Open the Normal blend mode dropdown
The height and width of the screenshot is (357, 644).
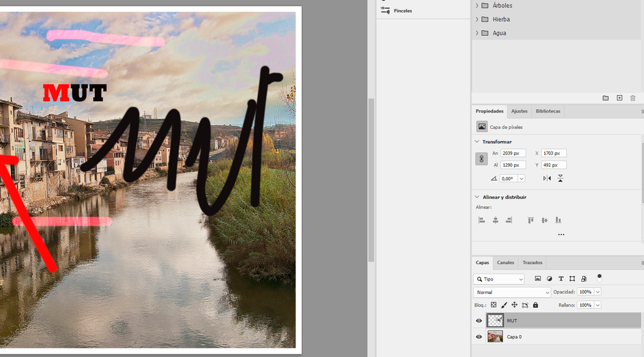511,292
